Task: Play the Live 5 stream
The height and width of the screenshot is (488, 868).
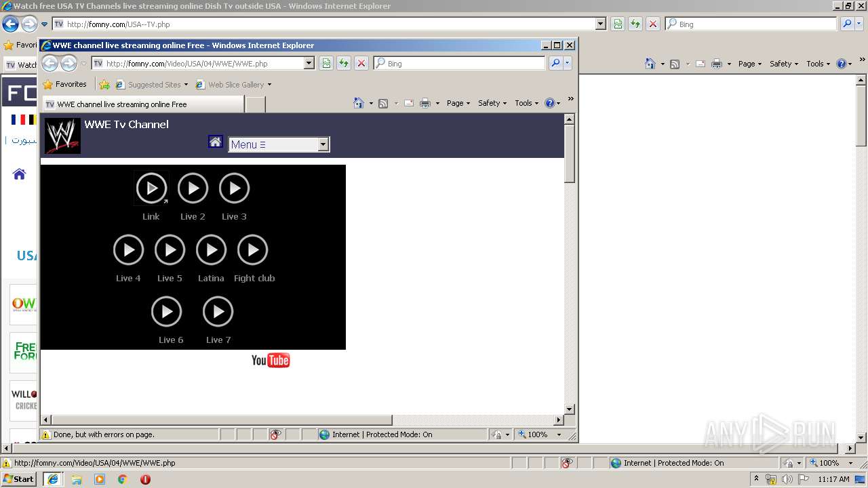Action: (170, 250)
